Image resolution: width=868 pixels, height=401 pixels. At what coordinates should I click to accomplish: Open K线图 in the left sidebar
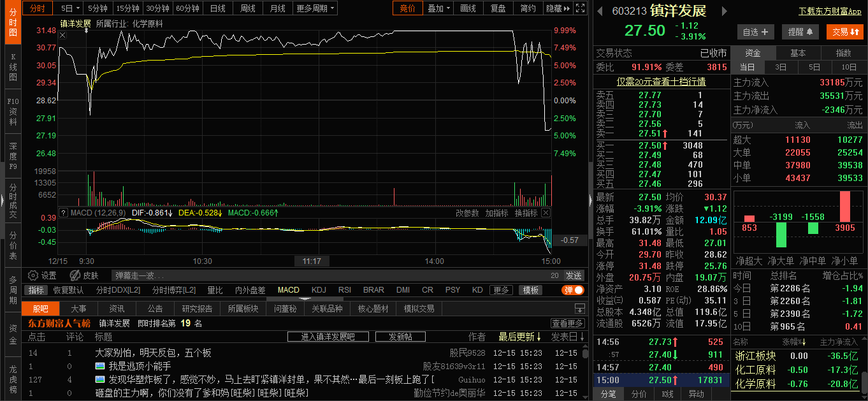(x=13, y=67)
